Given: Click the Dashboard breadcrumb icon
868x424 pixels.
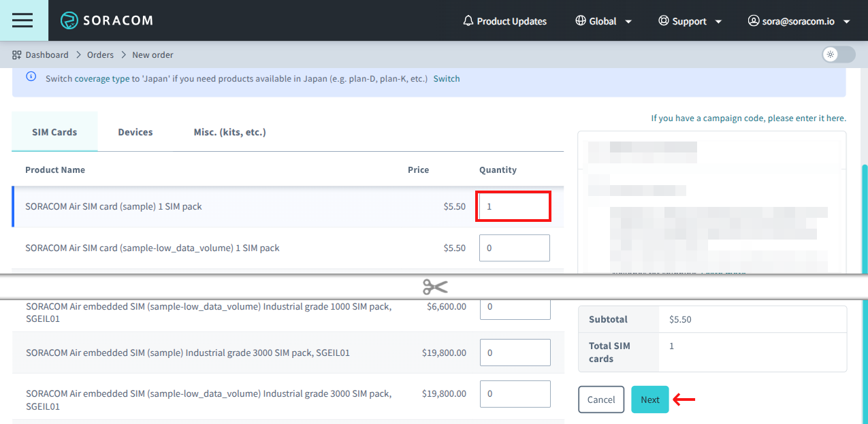Looking at the screenshot, I should click(x=15, y=54).
